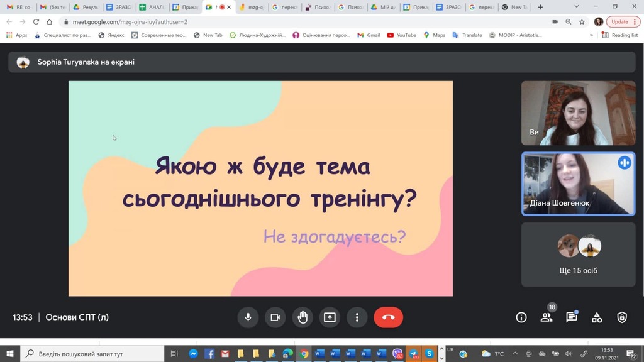Viewport: 644px width, 362px height.
Task: Open a new browser tab
Action: pos(540,7)
